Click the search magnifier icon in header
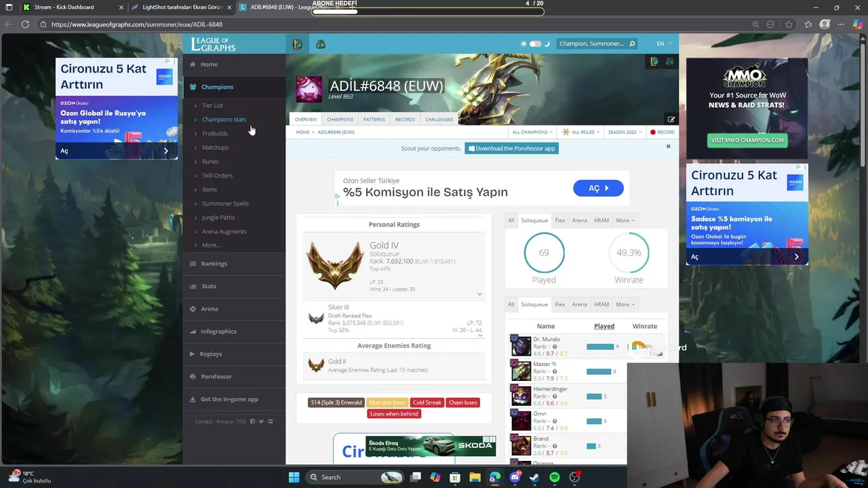 tap(632, 43)
